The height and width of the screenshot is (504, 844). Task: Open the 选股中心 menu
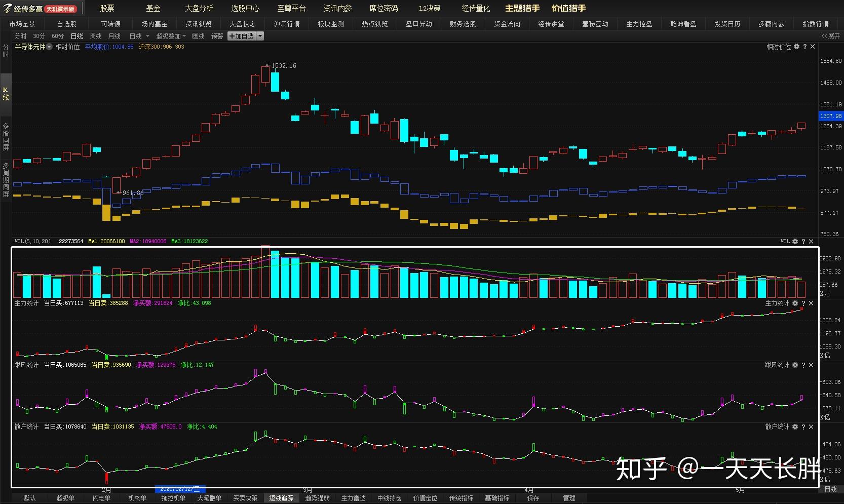click(245, 8)
